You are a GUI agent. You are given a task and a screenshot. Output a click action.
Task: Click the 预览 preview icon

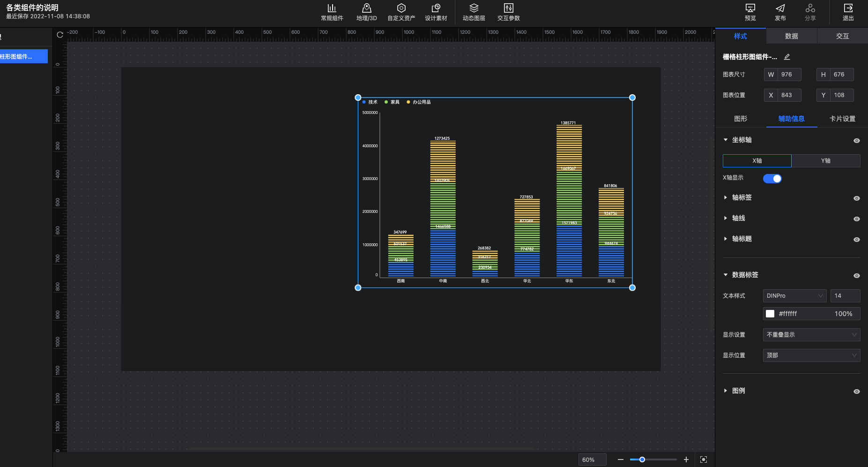tap(750, 12)
